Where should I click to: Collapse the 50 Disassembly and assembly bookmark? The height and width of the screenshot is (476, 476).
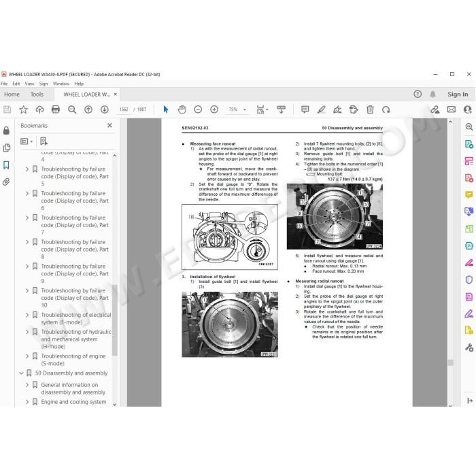[21, 373]
